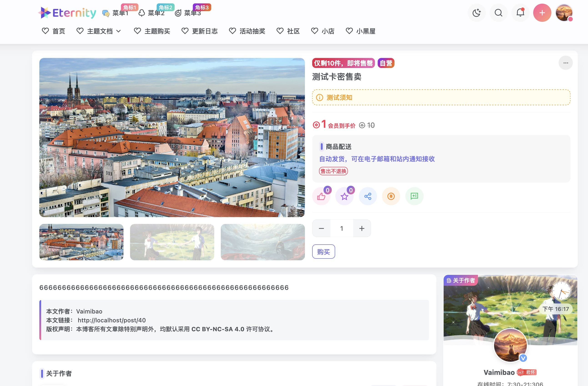Open the notifications bell
The image size is (588, 386).
520,13
